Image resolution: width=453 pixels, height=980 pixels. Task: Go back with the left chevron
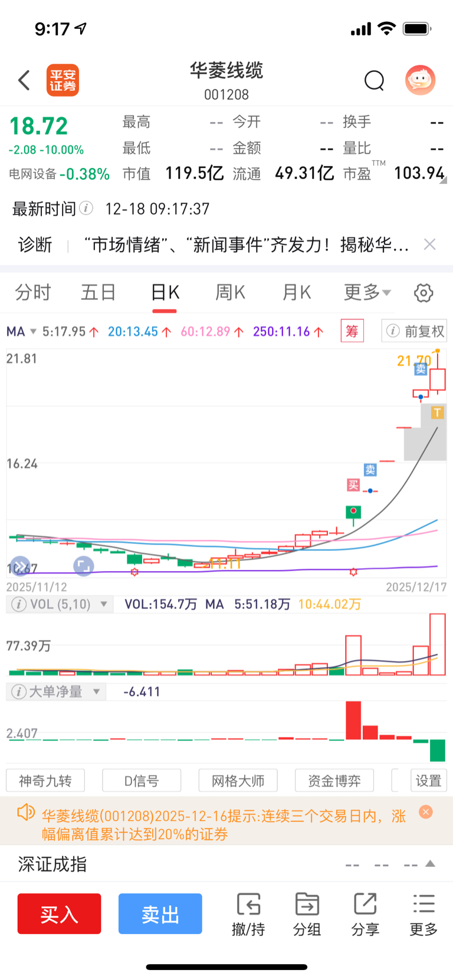pos(24,80)
